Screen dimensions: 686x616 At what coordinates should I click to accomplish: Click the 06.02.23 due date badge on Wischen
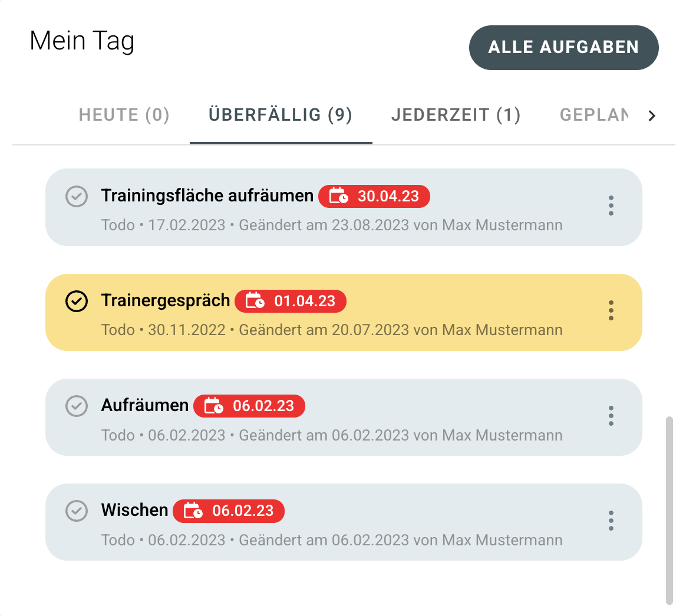click(x=229, y=511)
